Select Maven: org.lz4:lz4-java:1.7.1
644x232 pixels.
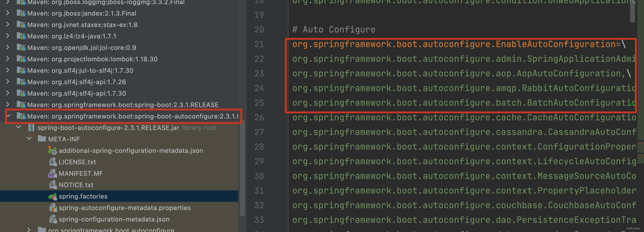coord(72,36)
